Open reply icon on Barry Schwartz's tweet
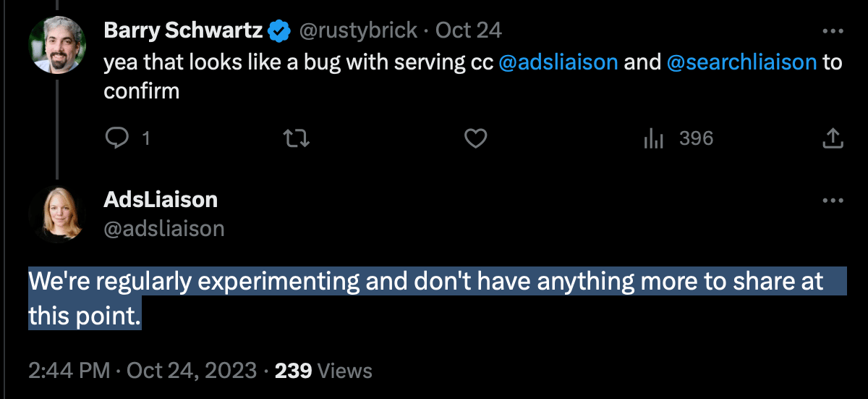 [117, 138]
